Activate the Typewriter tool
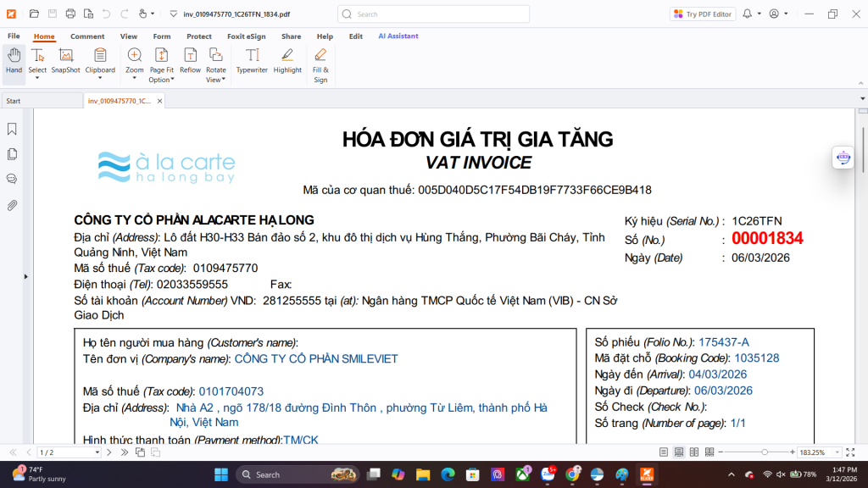This screenshot has width=868, height=488. pos(252,60)
